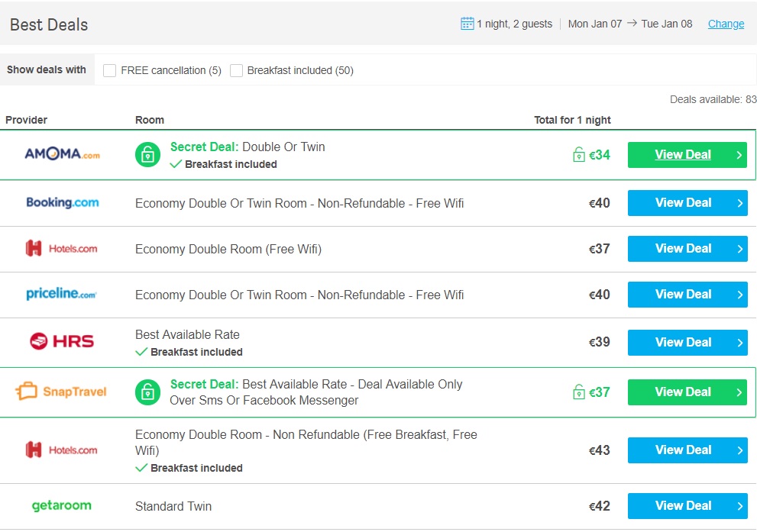This screenshot has width=757, height=532.
Task: Click the €42 getaroom price
Action: 599,506
